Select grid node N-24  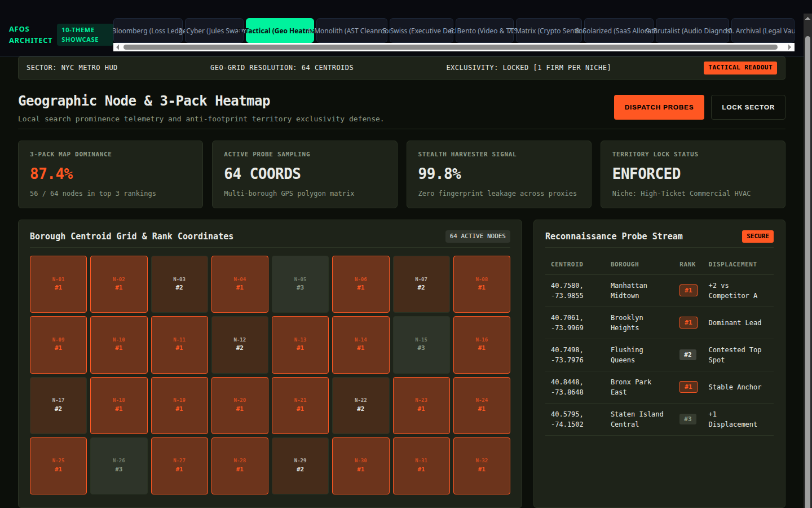pos(482,405)
